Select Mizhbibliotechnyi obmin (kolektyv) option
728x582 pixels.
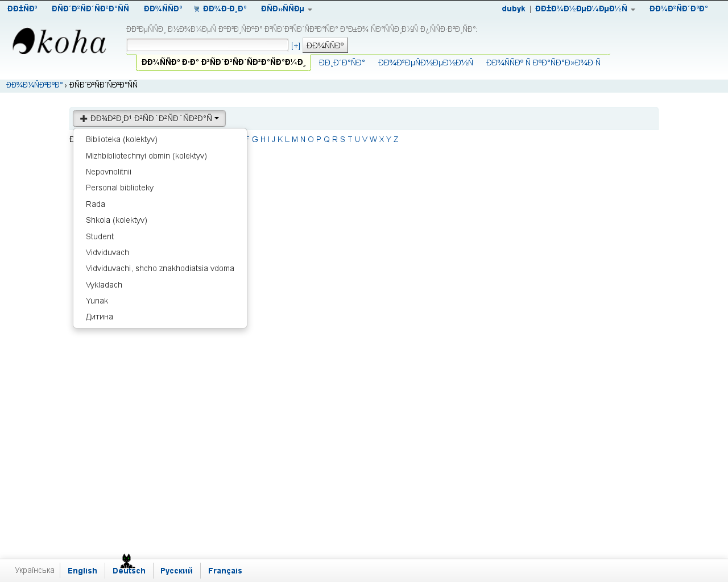(x=146, y=156)
